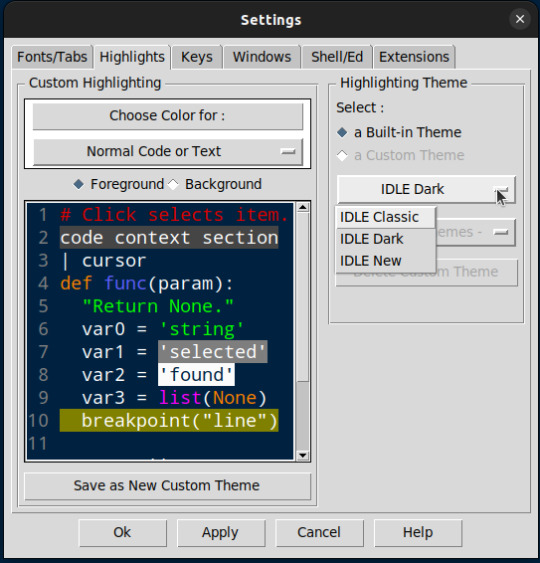Choose a Custom Theme radio option
Image resolution: width=540 pixels, height=563 pixels.
coord(400,155)
